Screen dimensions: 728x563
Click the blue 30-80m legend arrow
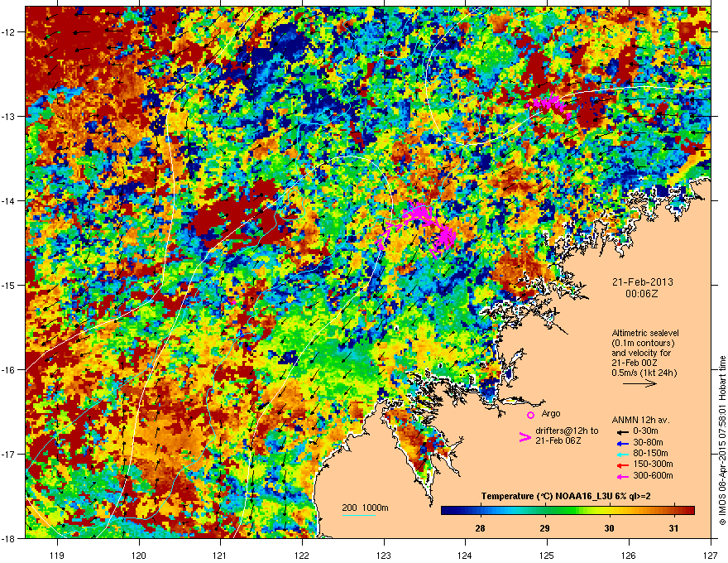click(622, 443)
